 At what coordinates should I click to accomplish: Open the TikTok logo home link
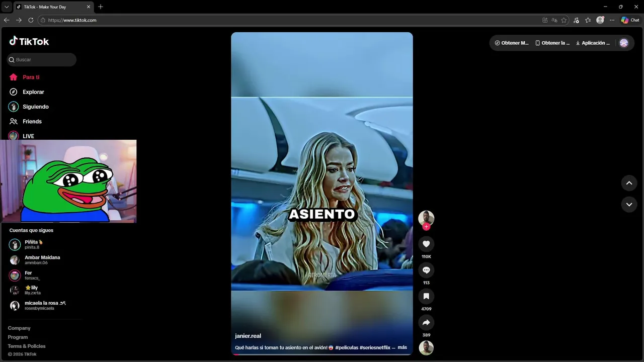(29, 41)
